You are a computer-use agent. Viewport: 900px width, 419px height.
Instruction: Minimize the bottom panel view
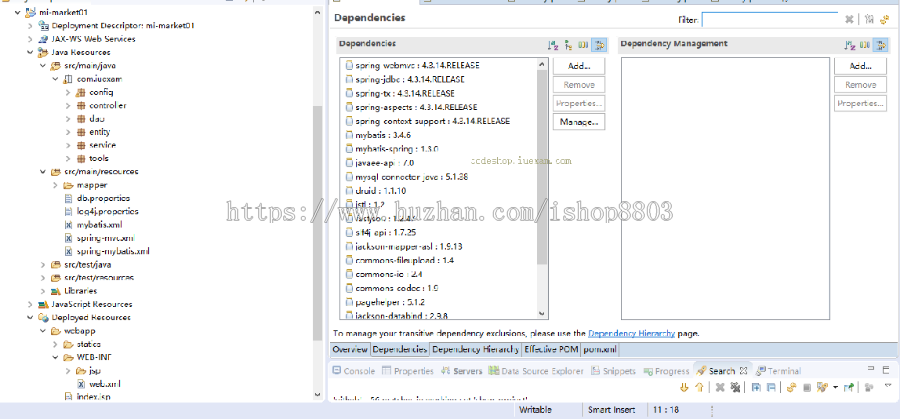[871, 369]
